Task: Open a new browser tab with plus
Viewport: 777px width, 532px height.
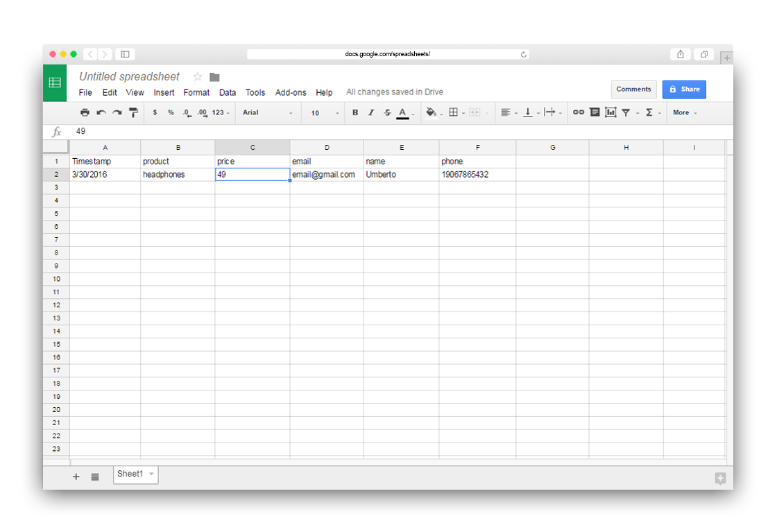Action: coord(726,58)
